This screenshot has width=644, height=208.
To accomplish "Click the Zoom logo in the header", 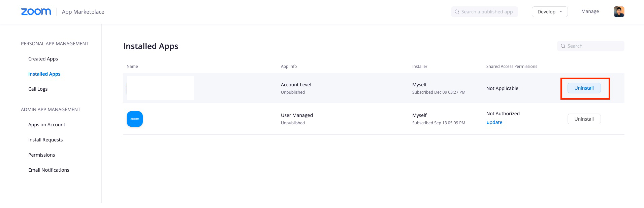I will tap(36, 11).
